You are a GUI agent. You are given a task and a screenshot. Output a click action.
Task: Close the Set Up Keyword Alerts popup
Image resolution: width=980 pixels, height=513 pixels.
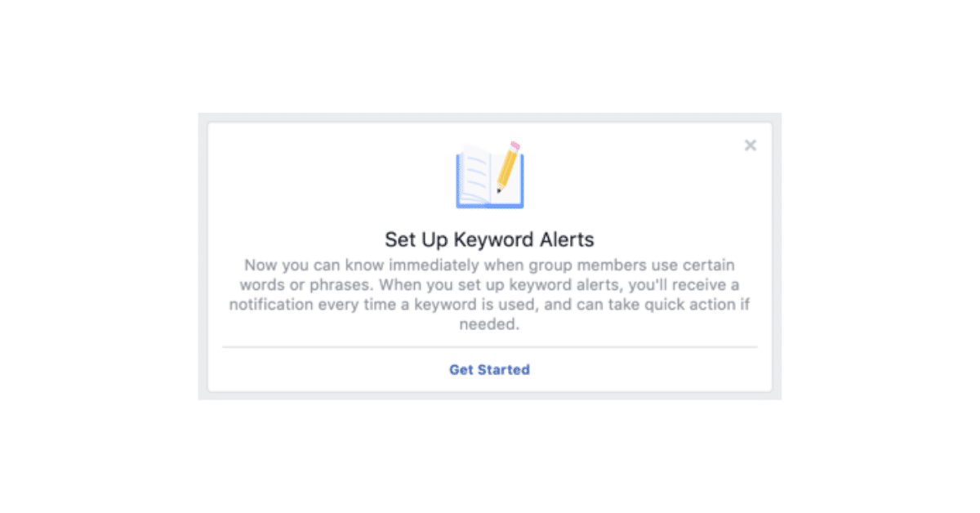(751, 145)
